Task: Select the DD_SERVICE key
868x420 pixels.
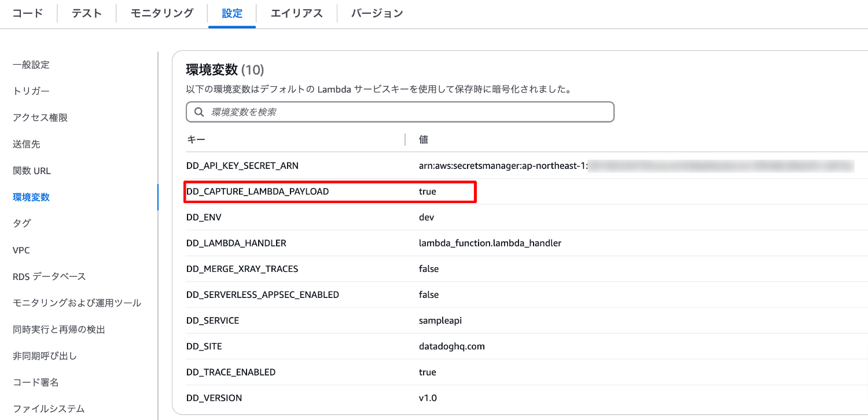Action: tap(212, 320)
